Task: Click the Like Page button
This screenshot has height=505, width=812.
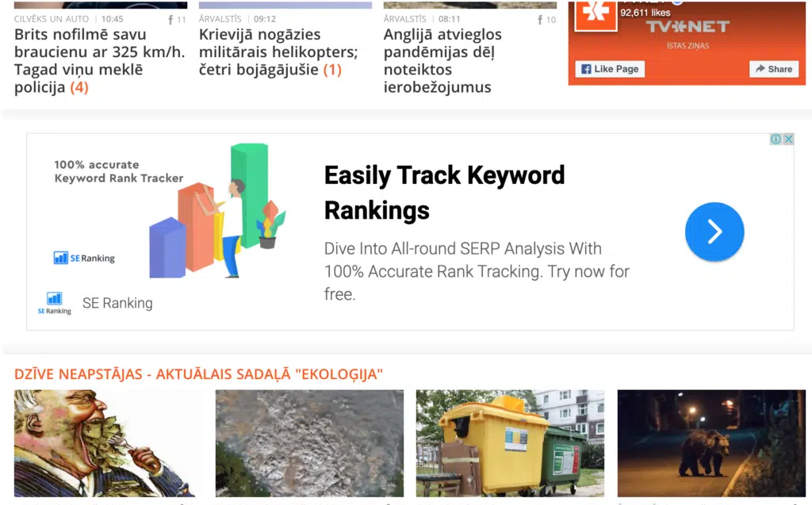Action: (x=610, y=69)
